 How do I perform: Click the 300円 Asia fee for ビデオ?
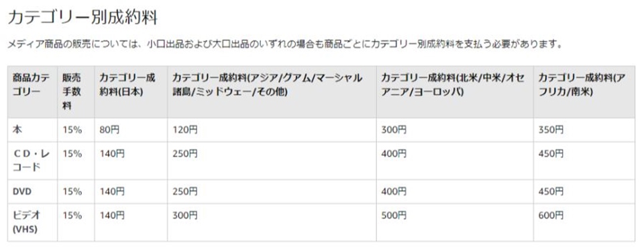point(184,215)
